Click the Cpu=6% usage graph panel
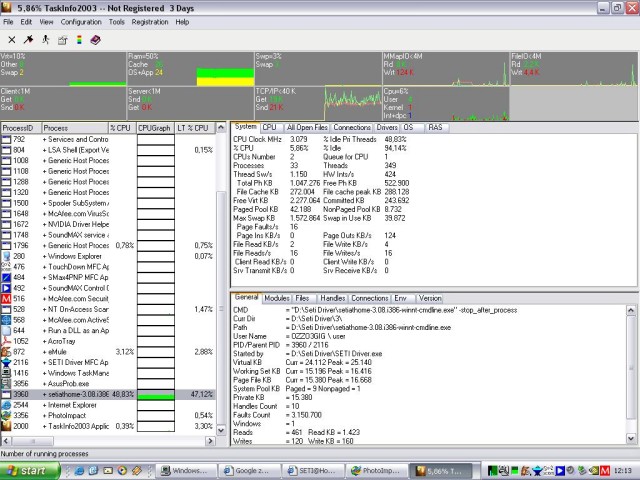 [446, 103]
